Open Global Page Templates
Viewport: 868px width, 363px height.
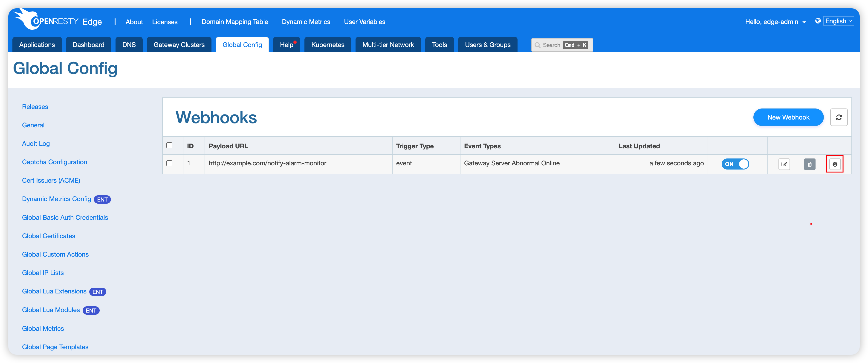click(55, 347)
